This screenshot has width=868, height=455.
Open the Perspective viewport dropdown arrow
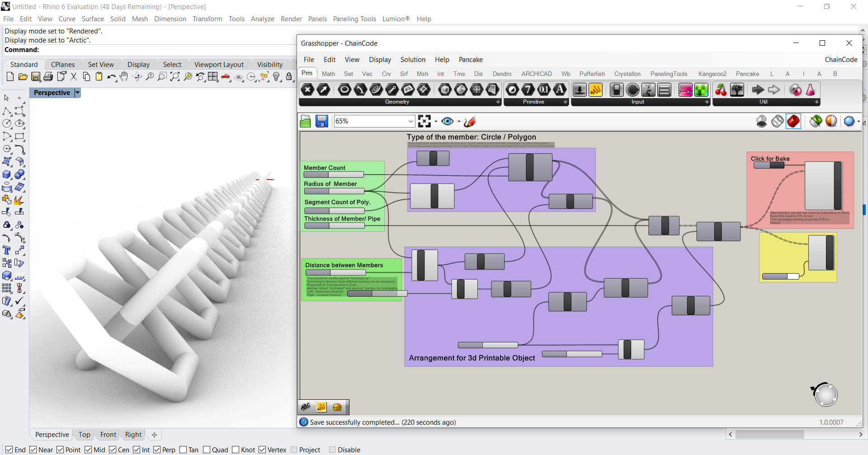pyautogui.click(x=77, y=93)
